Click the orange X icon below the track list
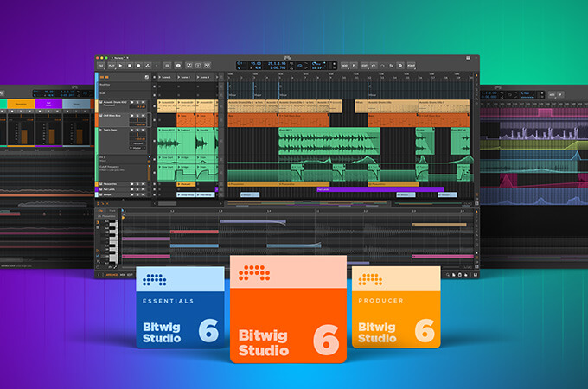Viewport: 588px width, 389px height. click(x=107, y=203)
